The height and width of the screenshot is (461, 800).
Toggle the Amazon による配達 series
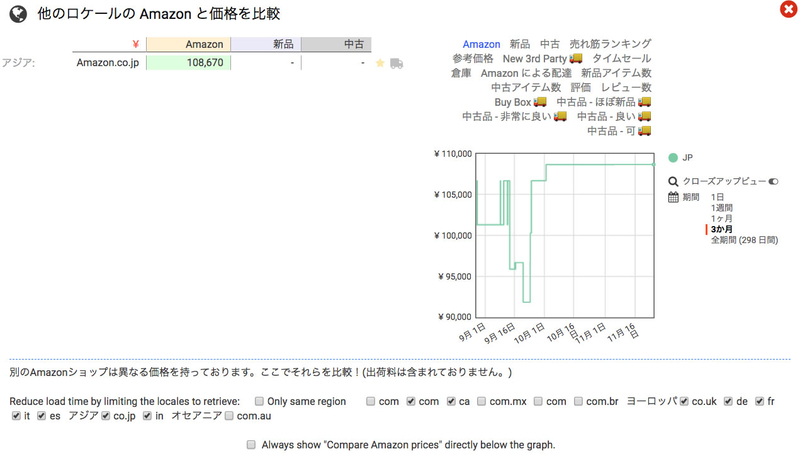[526, 73]
